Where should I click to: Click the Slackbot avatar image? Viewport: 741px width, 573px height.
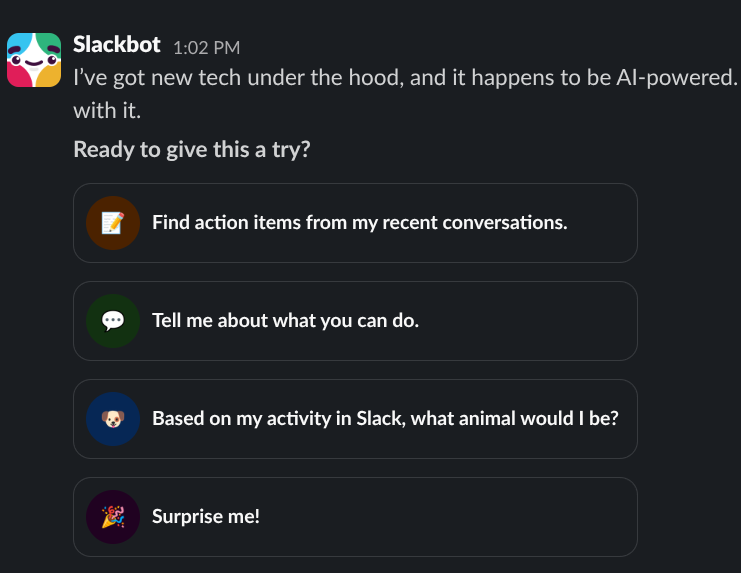34,60
